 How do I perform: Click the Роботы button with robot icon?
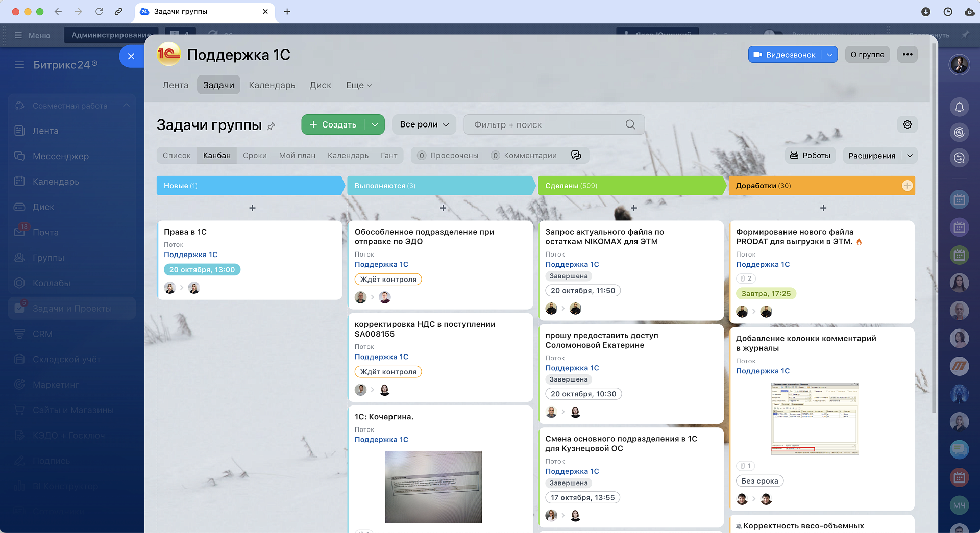[810, 155]
